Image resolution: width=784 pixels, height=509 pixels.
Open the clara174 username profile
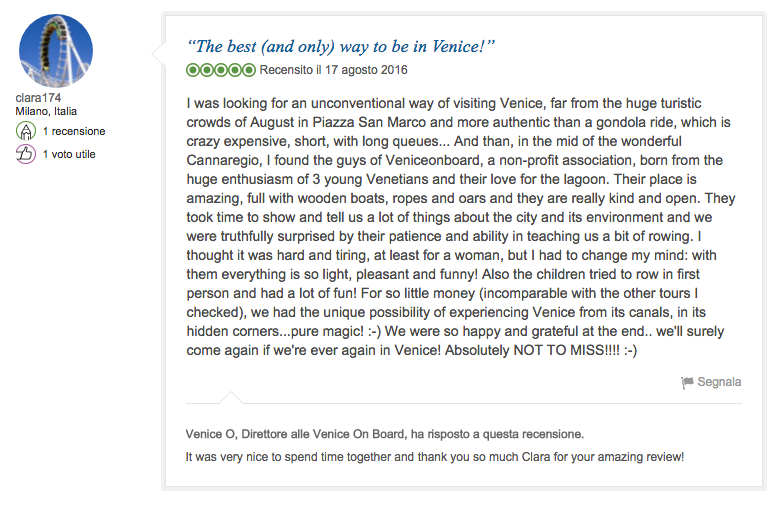coord(41,97)
